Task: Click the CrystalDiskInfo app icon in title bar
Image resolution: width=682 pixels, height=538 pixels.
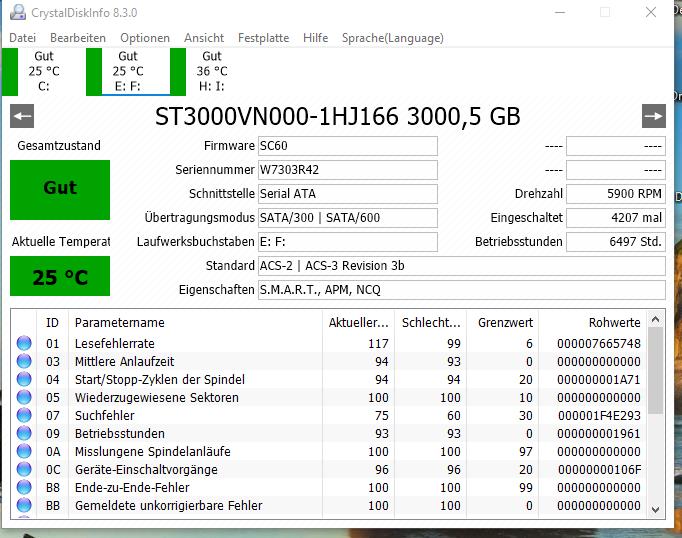Action: click(x=18, y=12)
